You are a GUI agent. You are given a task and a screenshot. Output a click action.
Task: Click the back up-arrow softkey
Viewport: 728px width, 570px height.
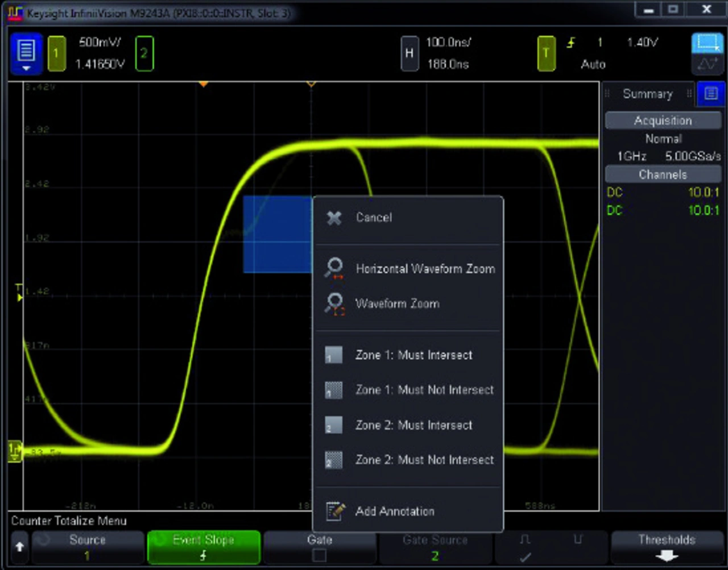[x=20, y=547]
